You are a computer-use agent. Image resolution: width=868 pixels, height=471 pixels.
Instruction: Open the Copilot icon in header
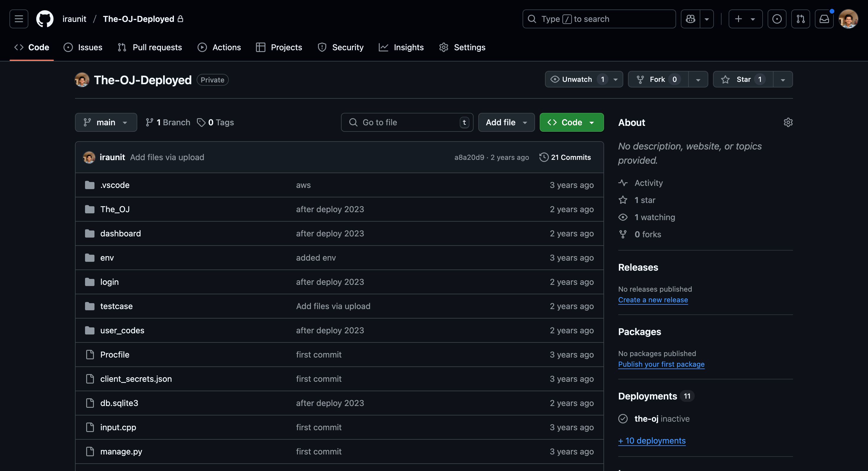coord(690,19)
